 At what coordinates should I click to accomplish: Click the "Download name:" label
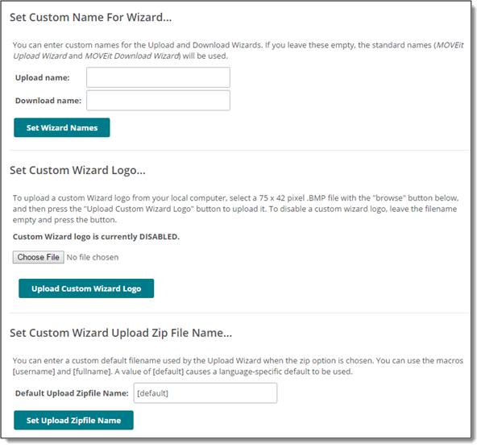pos(48,101)
